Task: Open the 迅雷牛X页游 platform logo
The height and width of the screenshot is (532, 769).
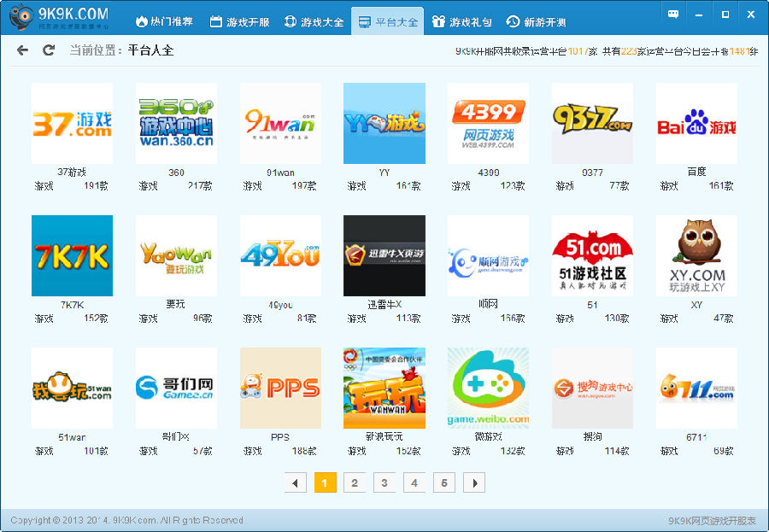Action: pos(384,255)
